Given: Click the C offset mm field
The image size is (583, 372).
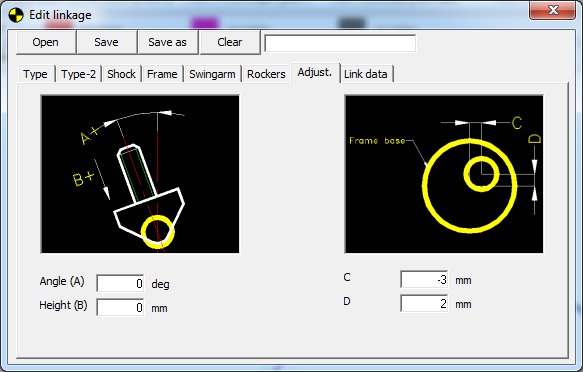Looking at the screenshot, I should (424, 279).
